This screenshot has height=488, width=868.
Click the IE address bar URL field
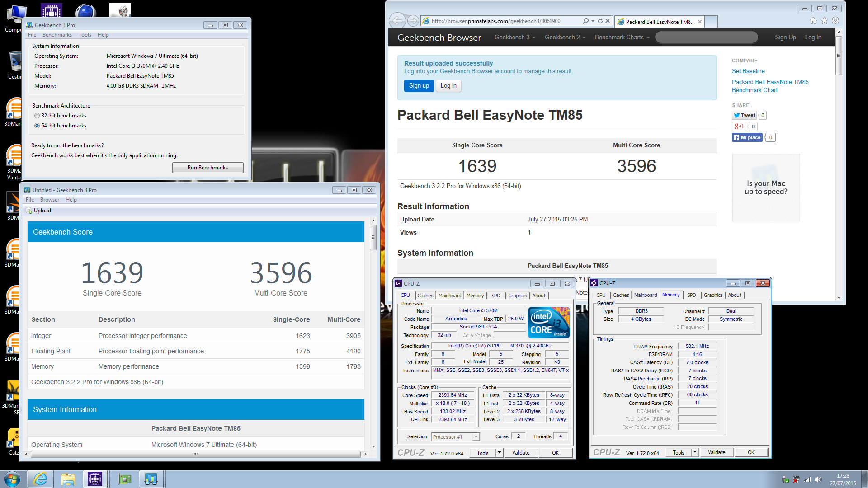coord(501,21)
